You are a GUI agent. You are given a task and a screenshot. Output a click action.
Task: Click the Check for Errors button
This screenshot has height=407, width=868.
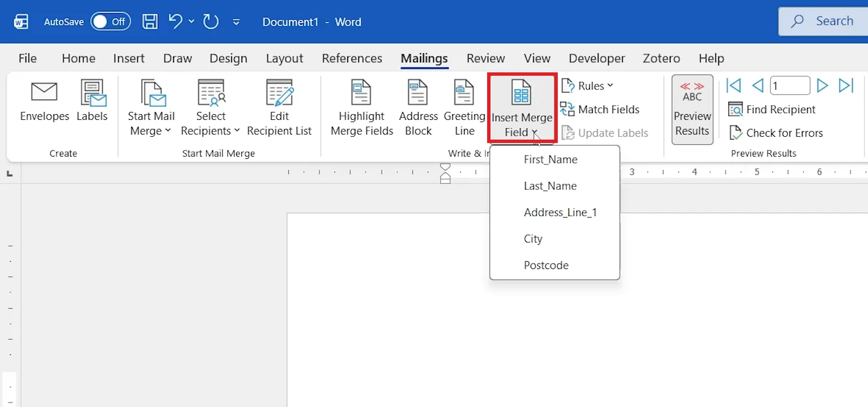pyautogui.click(x=775, y=133)
